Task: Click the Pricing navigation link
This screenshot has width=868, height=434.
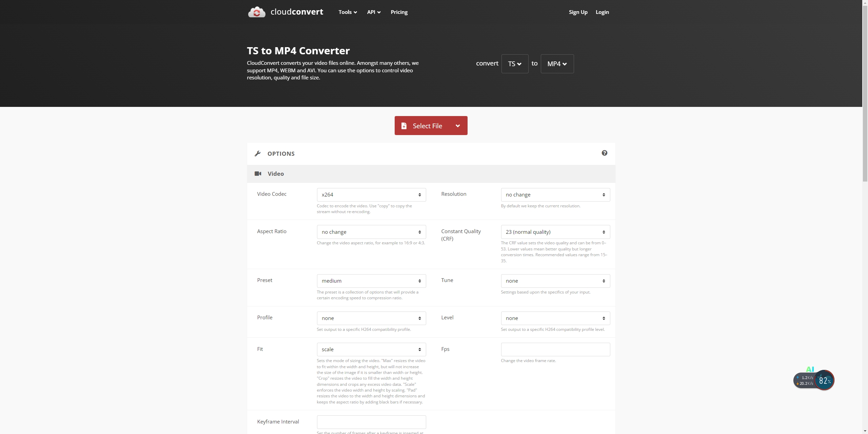Action: [x=399, y=12]
